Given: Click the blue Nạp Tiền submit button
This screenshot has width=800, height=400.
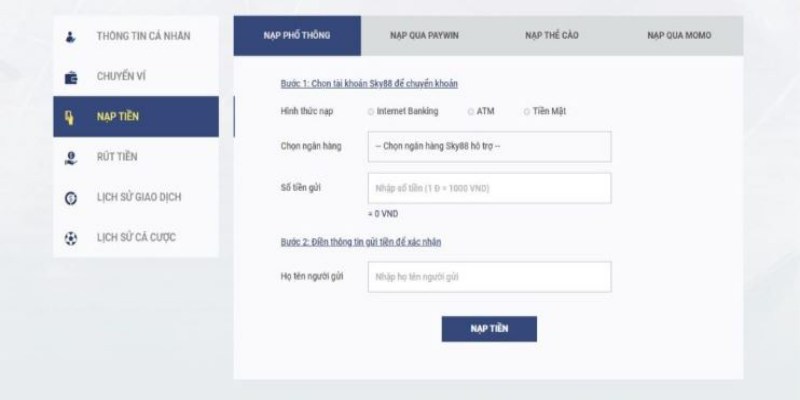Looking at the screenshot, I should 489,329.
